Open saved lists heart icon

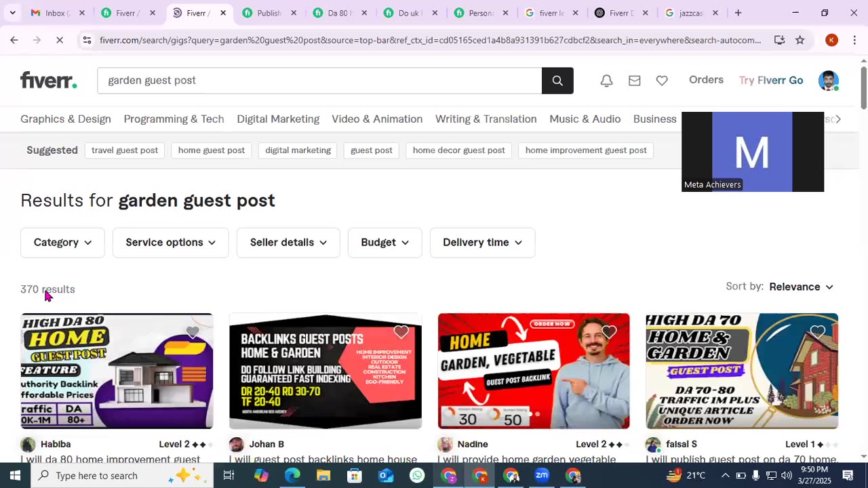662,81
